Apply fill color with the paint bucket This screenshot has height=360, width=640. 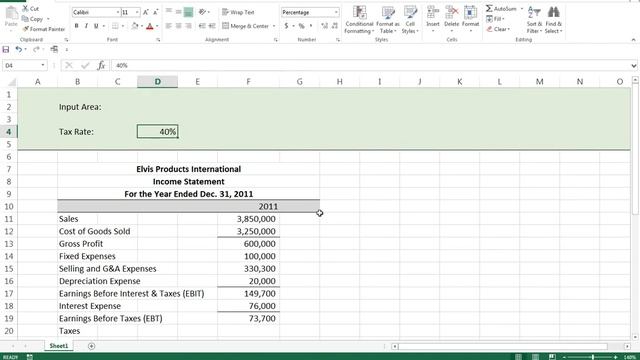135,26
